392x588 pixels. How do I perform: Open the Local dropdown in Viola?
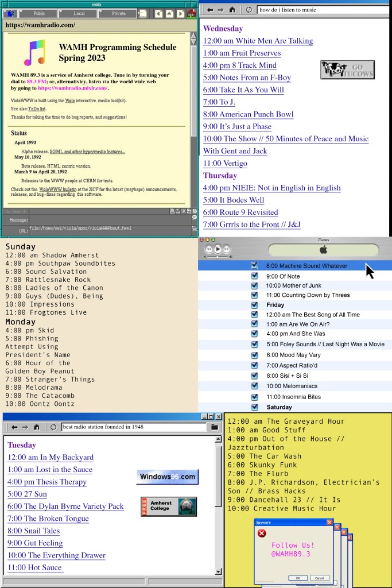(79, 13)
